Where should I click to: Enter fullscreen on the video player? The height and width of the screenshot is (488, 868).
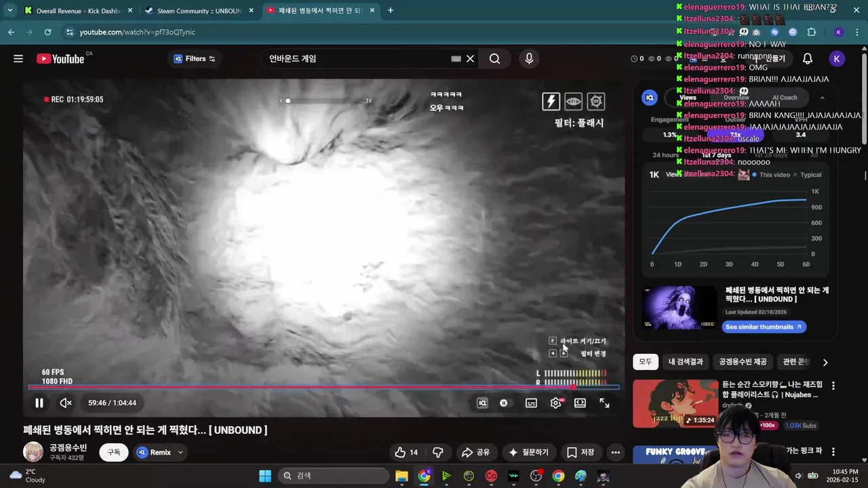pyautogui.click(x=604, y=403)
